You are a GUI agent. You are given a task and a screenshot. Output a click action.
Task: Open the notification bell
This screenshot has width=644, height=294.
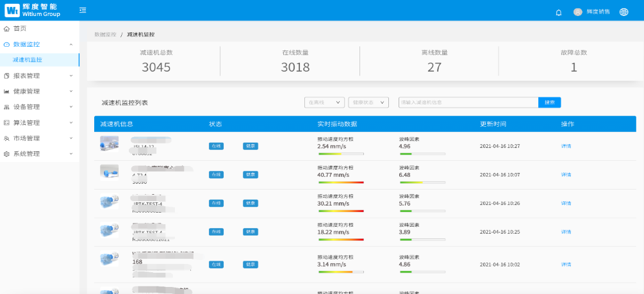point(558,12)
